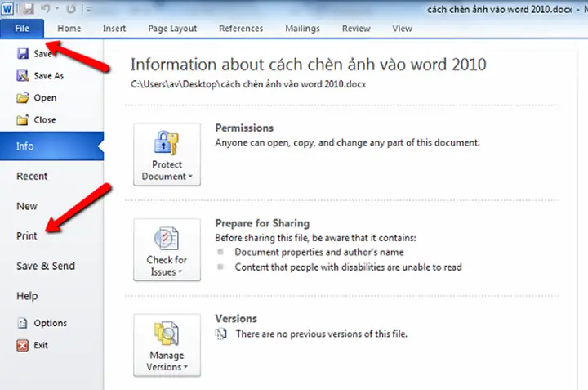Click the Close folder icon in sidebar
This screenshot has height=390, width=588.
[23, 119]
